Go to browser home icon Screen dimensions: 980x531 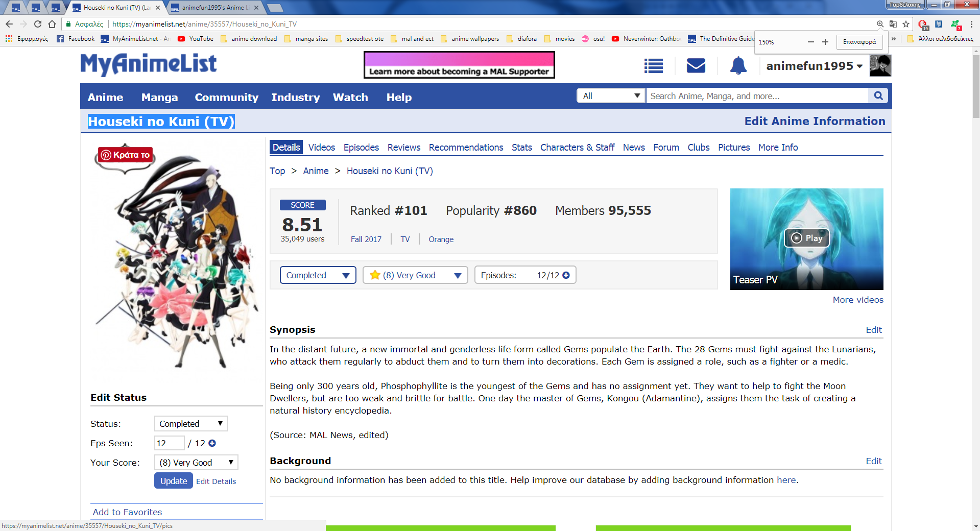[x=52, y=24]
